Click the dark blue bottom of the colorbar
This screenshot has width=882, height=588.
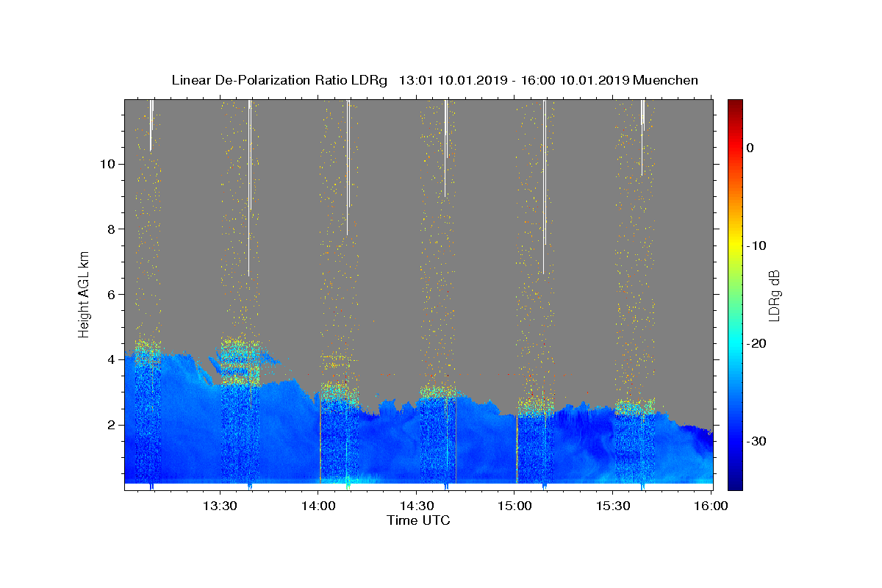coord(735,484)
